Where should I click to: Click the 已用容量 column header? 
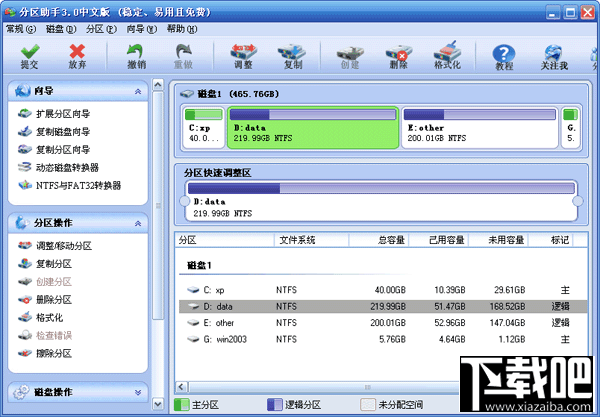click(x=439, y=240)
